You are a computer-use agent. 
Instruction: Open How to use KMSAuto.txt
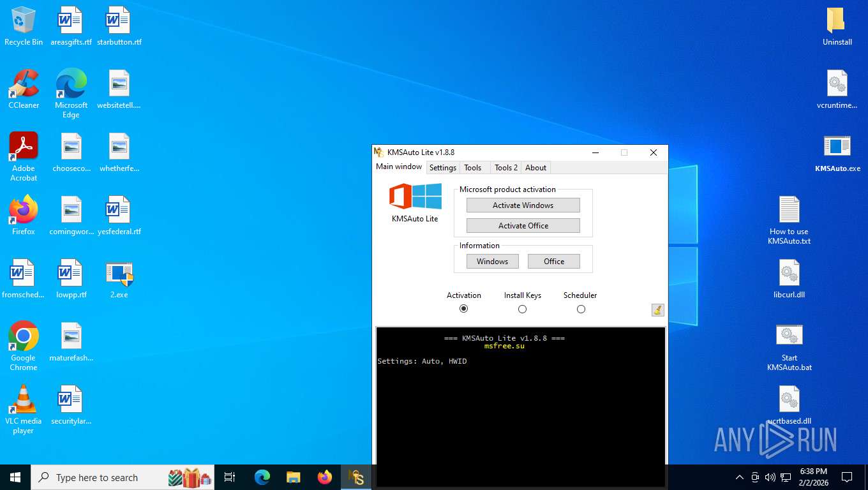click(x=789, y=220)
